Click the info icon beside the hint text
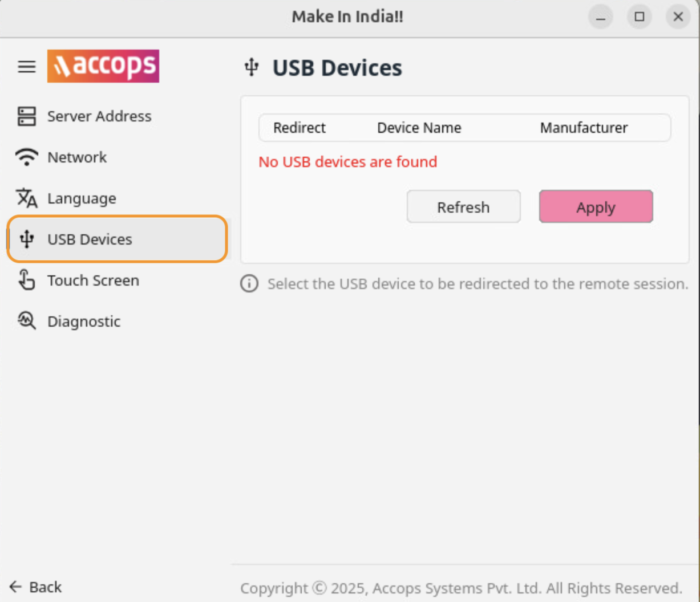Image resolution: width=700 pixels, height=602 pixels. pyautogui.click(x=249, y=283)
